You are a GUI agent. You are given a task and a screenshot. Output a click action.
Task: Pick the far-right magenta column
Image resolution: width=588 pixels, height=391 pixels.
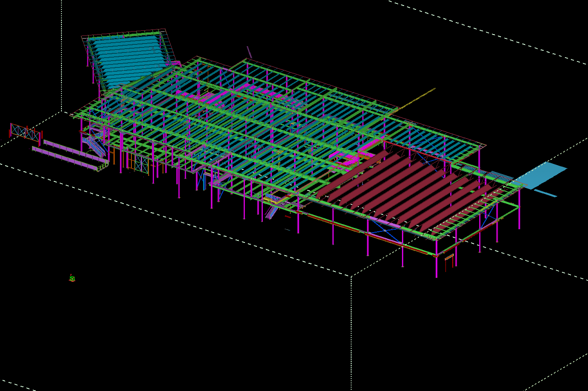[x=520, y=213]
